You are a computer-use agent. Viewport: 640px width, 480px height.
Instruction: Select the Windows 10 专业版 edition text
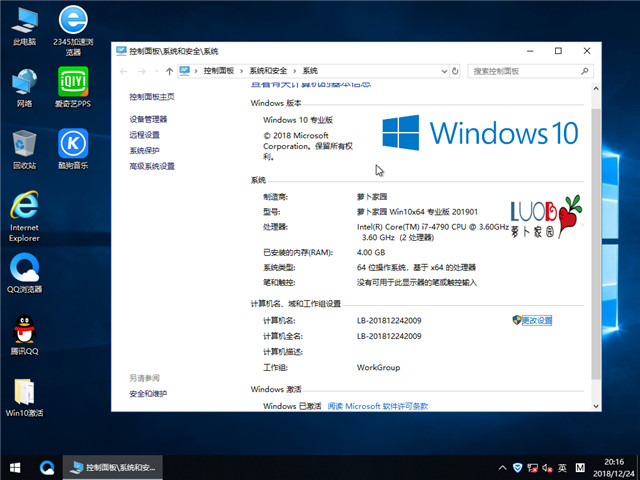(298, 120)
